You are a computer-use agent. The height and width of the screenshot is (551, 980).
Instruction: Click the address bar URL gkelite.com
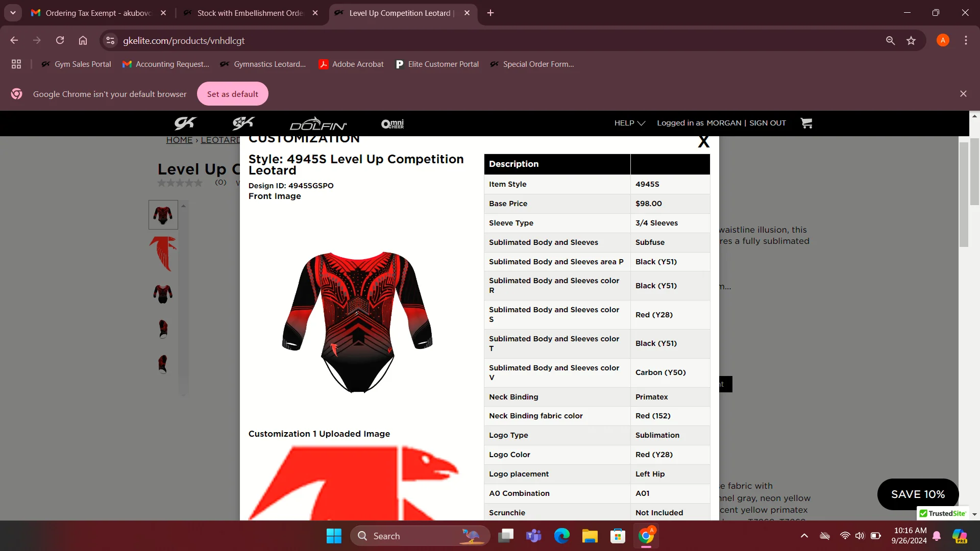(184, 40)
